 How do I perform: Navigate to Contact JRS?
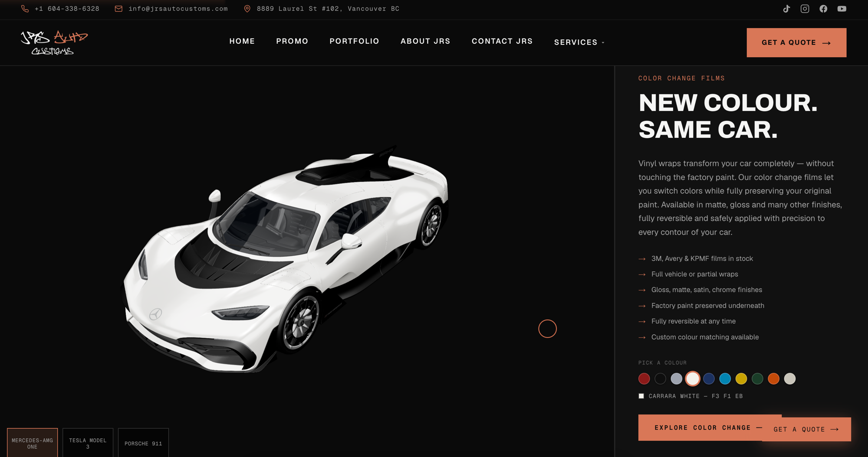coord(502,41)
